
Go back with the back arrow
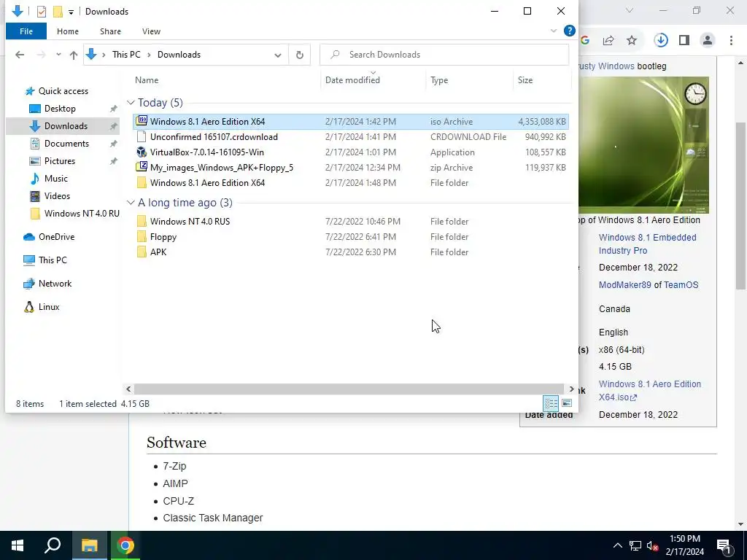pyautogui.click(x=20, y=55)
